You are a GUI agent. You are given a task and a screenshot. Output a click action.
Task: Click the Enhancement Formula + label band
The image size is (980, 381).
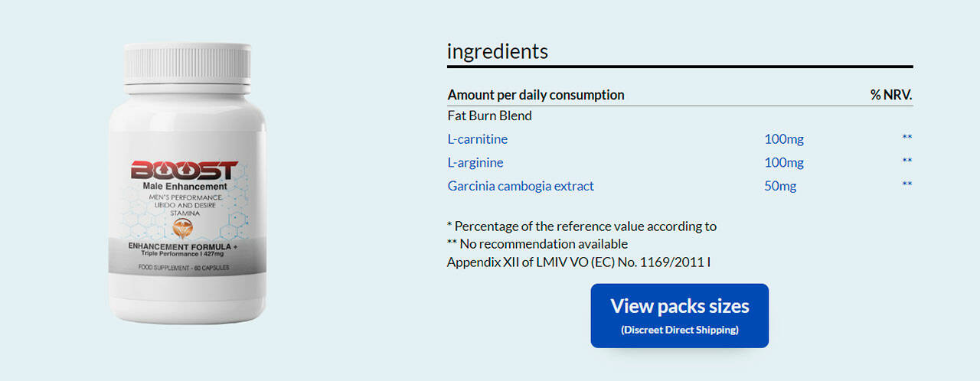pyautogui.click(x=185, y=248)
